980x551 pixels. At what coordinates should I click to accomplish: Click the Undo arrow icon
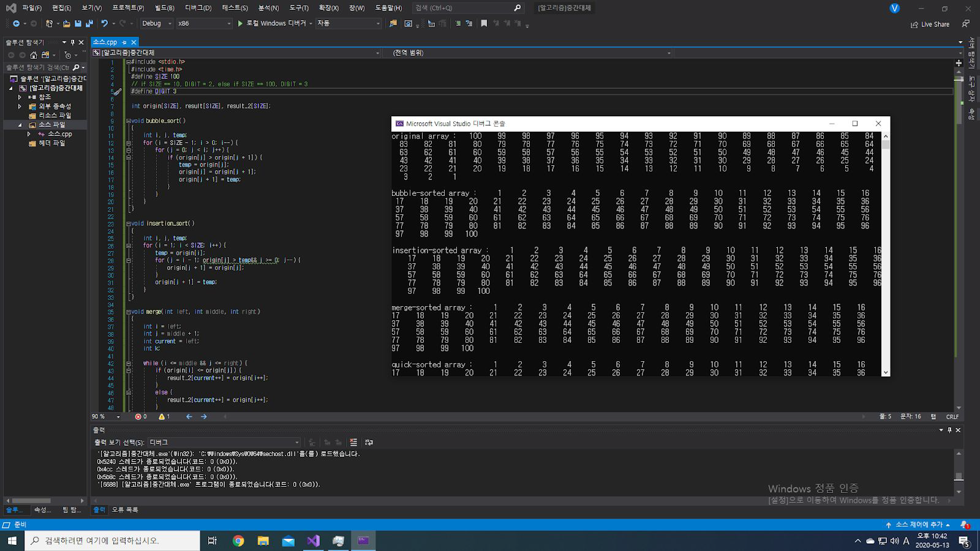point(105,23)
